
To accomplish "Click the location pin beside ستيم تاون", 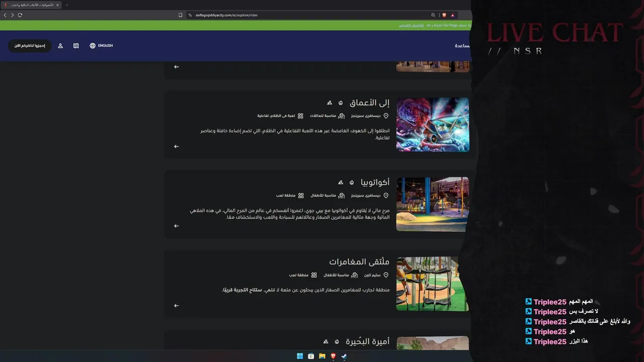I will [386, 275].
